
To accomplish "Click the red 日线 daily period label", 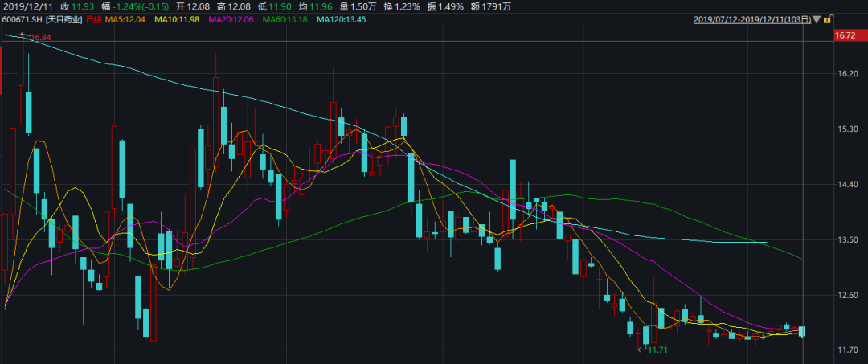I will pyautogui.click(x=69, y=19).
